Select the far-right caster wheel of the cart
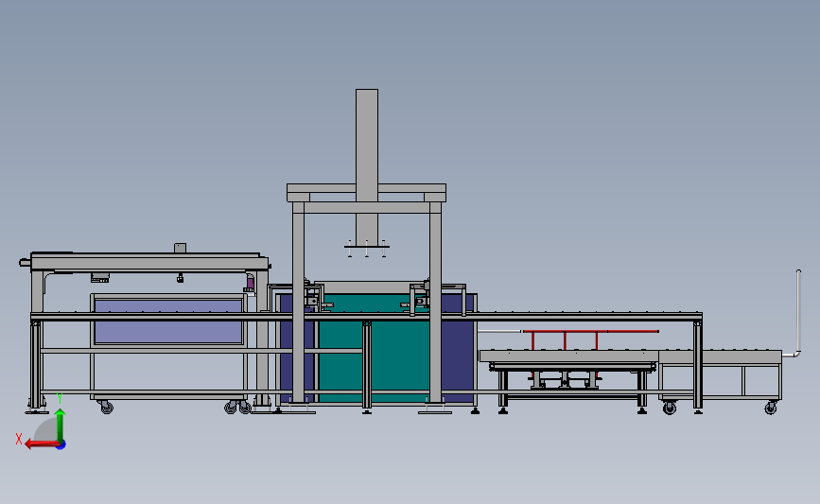The height and width of the screenshot is (504, 820). tap(770, 408)
